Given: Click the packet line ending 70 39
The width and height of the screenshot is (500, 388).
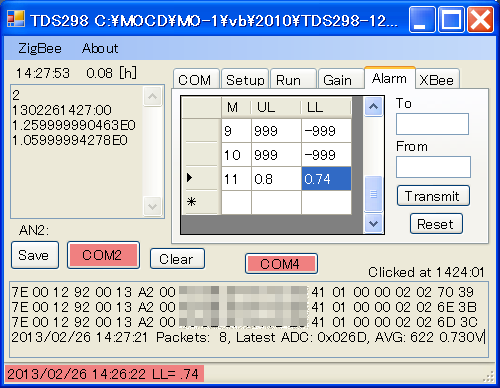Looking at the screenshot, I should click(242, 292).
